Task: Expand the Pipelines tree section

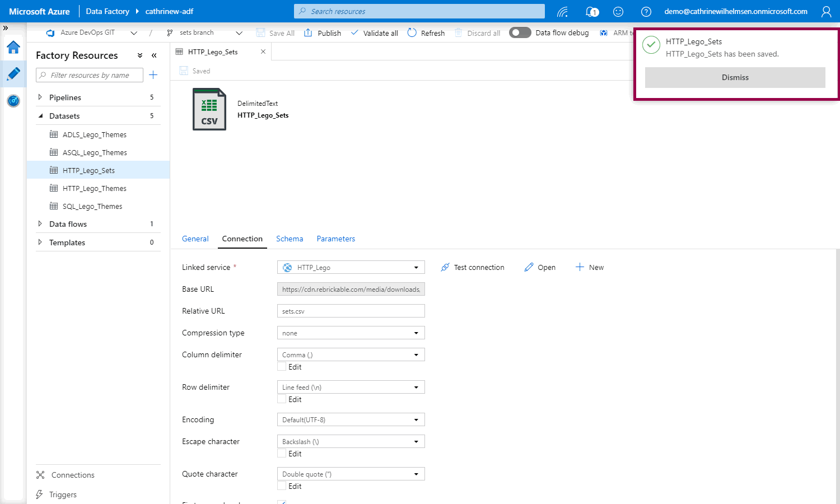Action: [40, 97]
